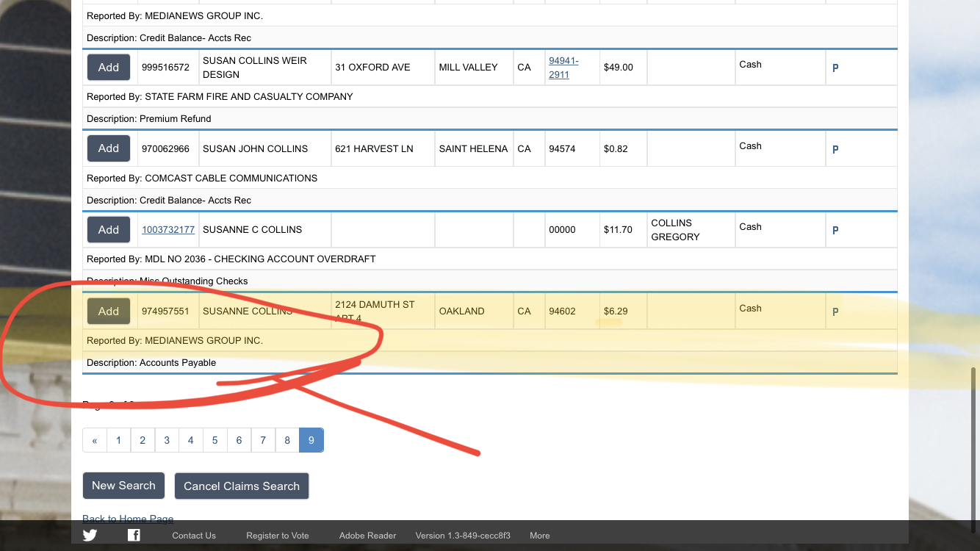Select property ID 974957551 cell
980x551 pixels.
[170, 311]
